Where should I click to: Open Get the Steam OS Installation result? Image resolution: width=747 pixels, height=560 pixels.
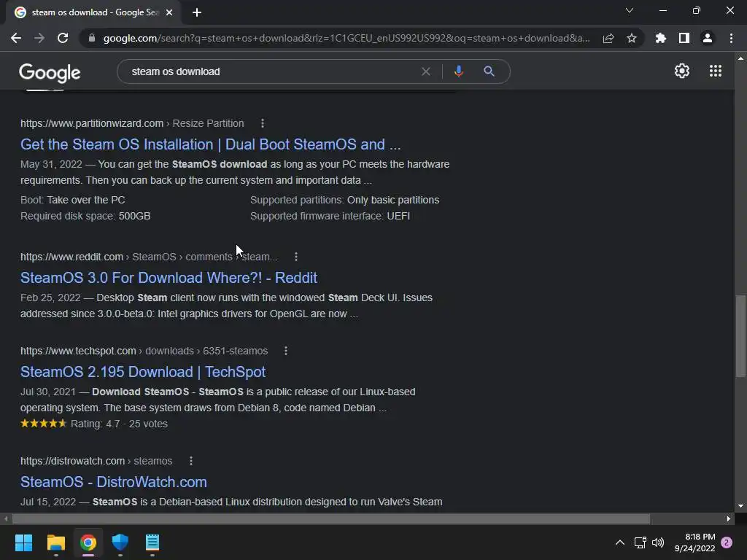point(210,144)
